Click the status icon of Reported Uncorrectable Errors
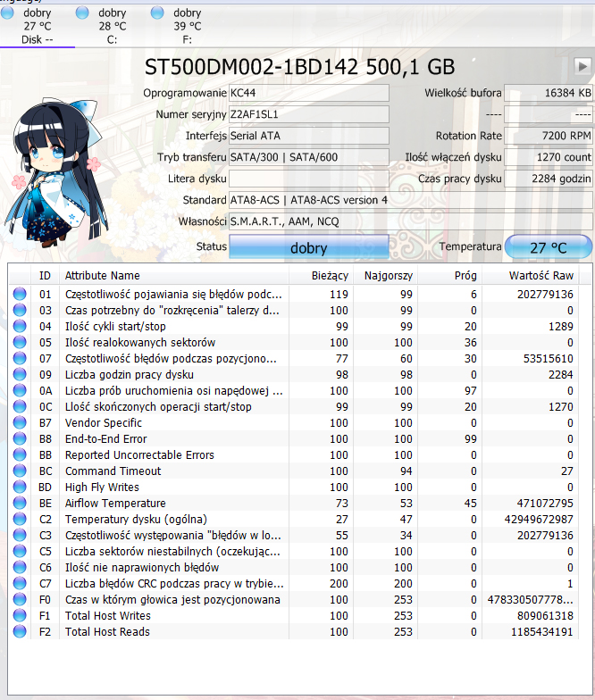 [x=20, y=454]
